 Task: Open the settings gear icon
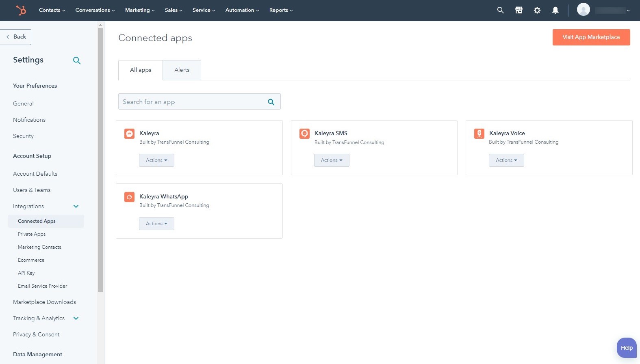tap(537, 10)
